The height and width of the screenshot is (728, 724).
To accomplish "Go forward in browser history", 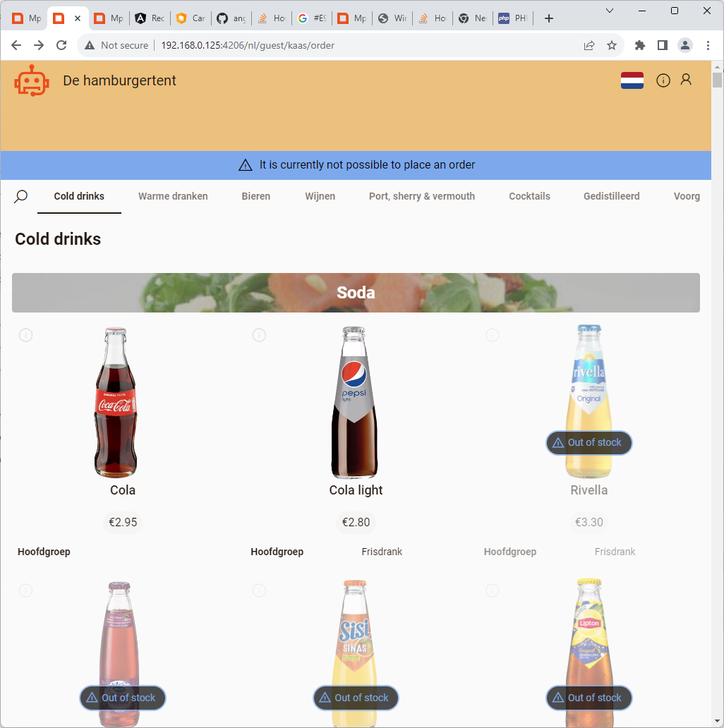I will click(39, 45).
